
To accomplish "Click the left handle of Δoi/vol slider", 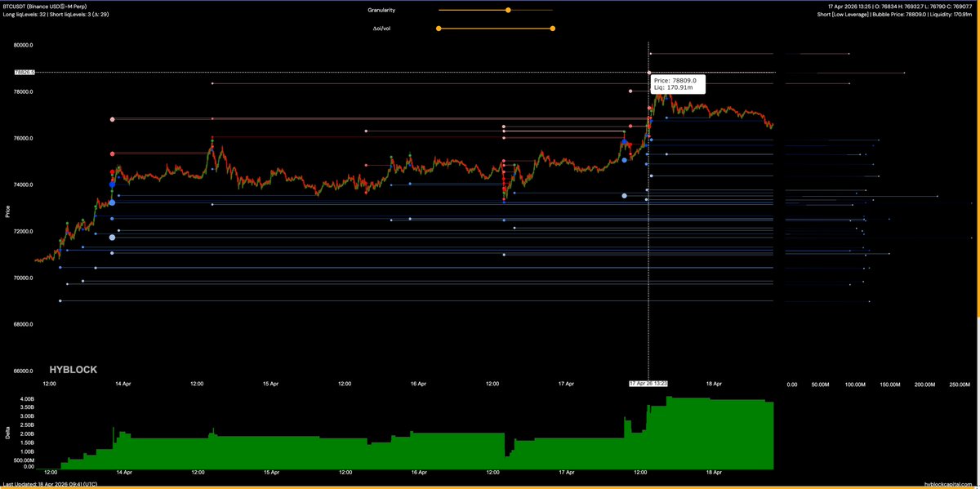I will point(439,29).
